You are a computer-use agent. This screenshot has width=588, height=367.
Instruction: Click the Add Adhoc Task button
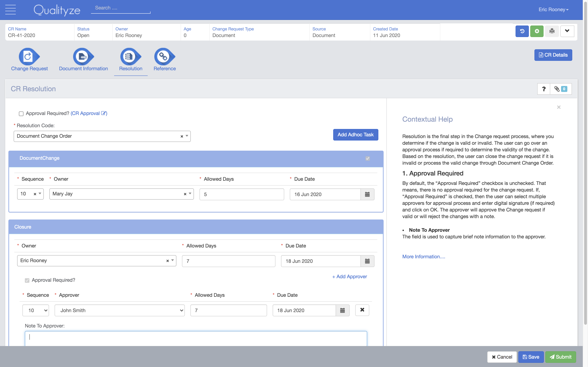355,135
